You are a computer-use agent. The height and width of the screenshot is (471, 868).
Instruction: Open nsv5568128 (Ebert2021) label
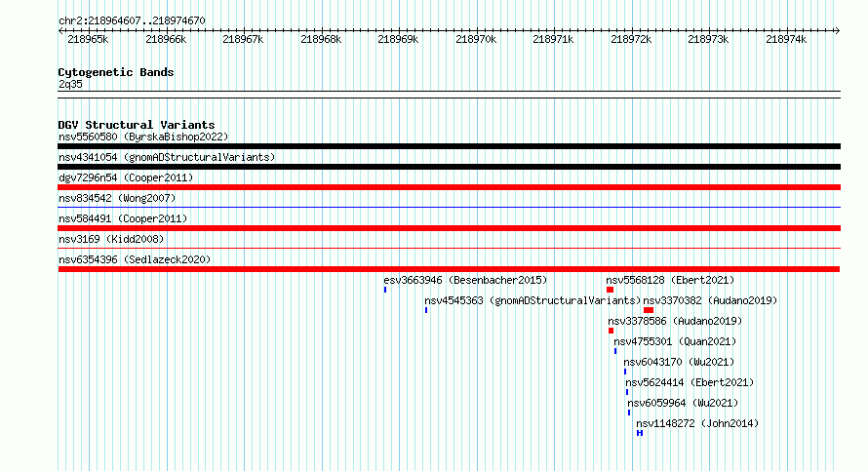670,280
